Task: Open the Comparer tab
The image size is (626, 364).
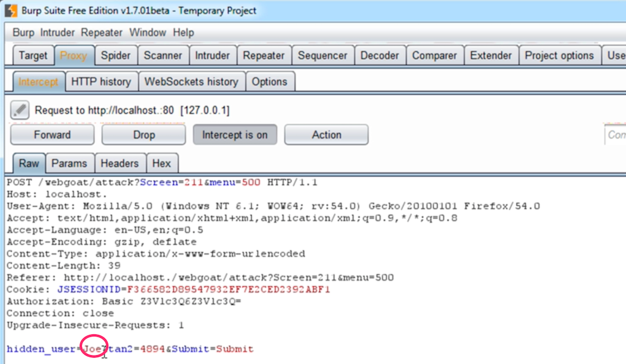Action: point(434,56)
